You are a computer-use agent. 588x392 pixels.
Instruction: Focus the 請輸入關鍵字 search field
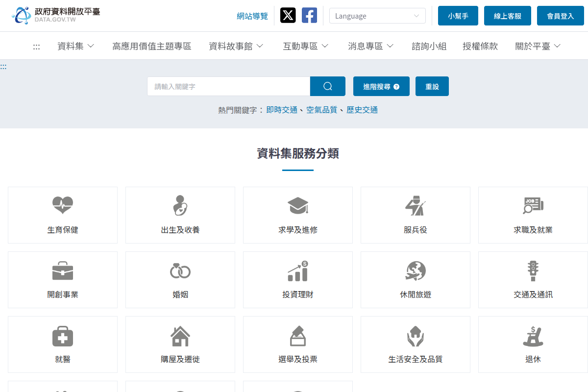tap(229, 86)
